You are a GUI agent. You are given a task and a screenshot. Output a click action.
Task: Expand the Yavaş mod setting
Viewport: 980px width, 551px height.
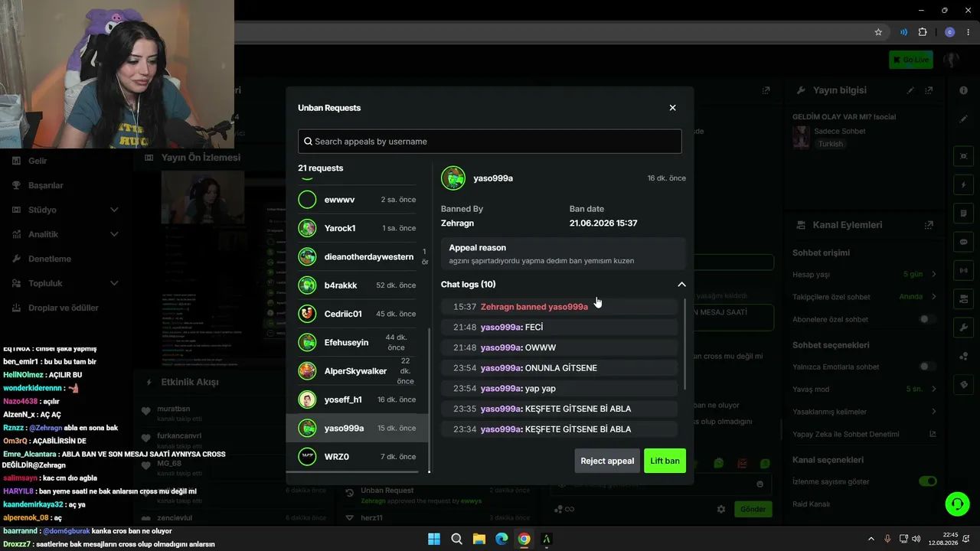point(864,389)
